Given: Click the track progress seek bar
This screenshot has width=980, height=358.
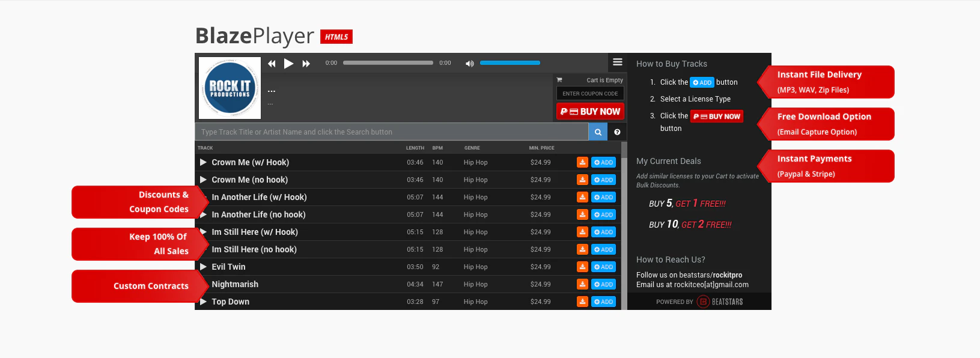Looking at the screenshot, I should point(388,63).
